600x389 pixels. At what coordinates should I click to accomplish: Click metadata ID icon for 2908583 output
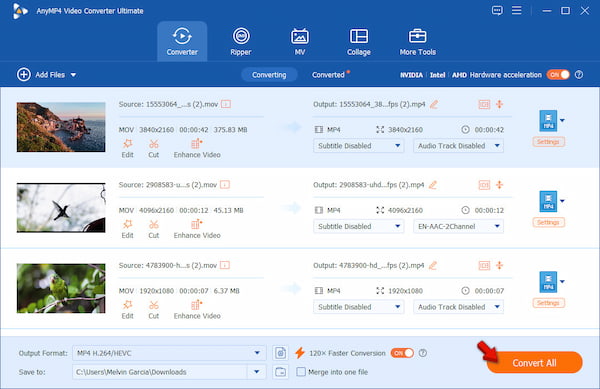tap(484, 185)
